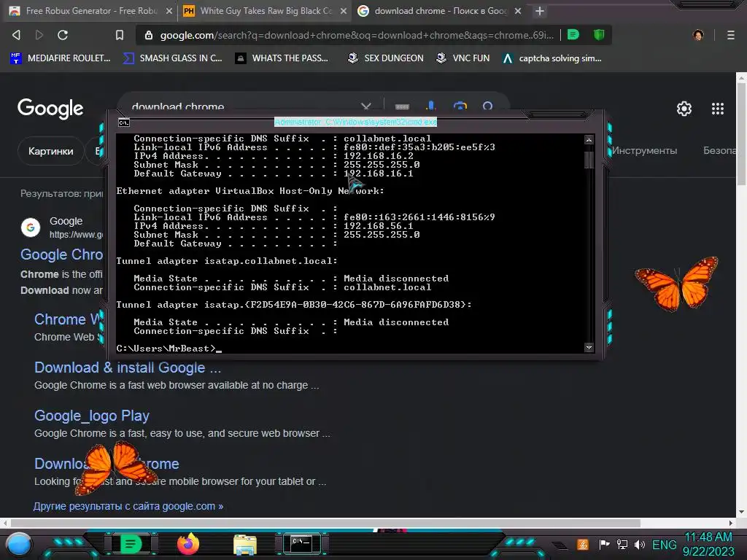This screenshot has height=560, width=747.
Task: Open the on-screen keyboard icon in search box
Action: (x=402, y=106)
